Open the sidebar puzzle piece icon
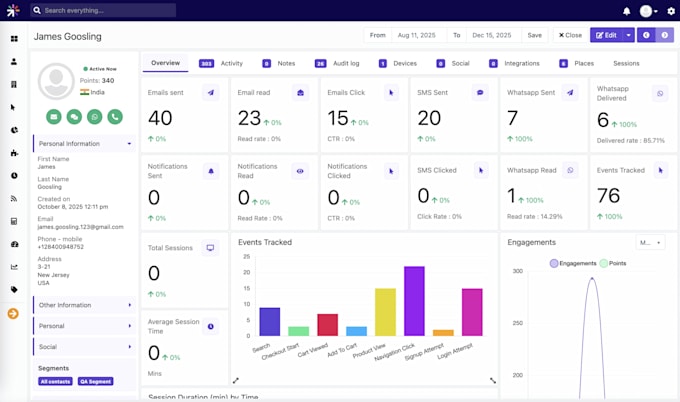 click(14, 153)
